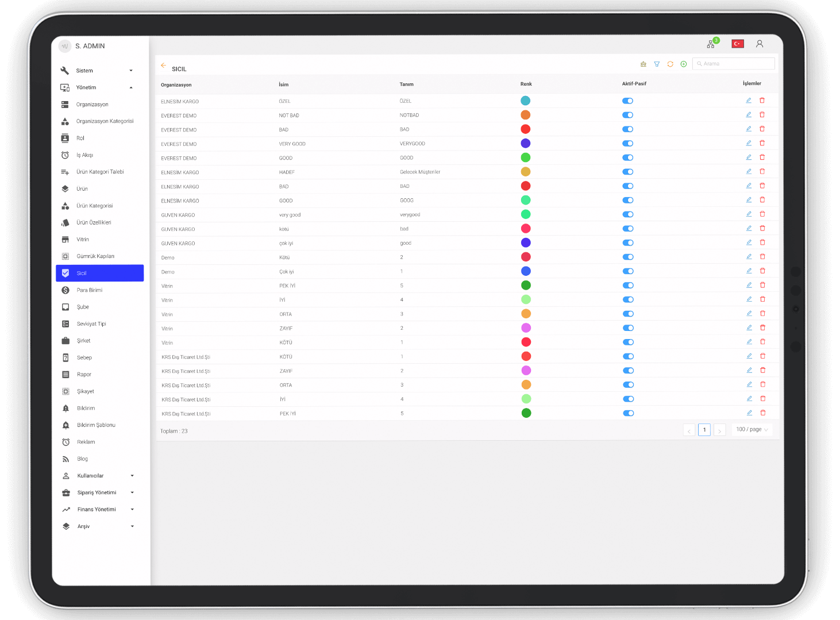Delete the EVEREST DEMO GOOD row
The width and height of the screenshot is (840, 620).
coord(762,157)
